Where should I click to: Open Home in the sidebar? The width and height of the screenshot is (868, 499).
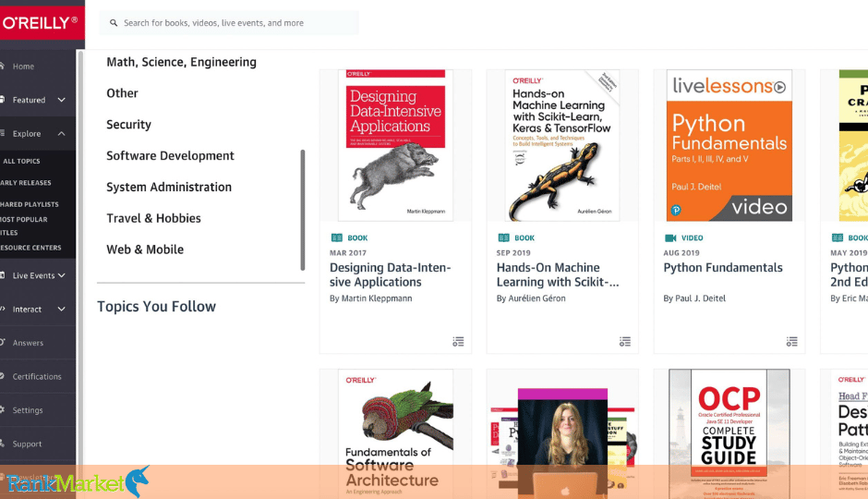[x=23, y=67]
